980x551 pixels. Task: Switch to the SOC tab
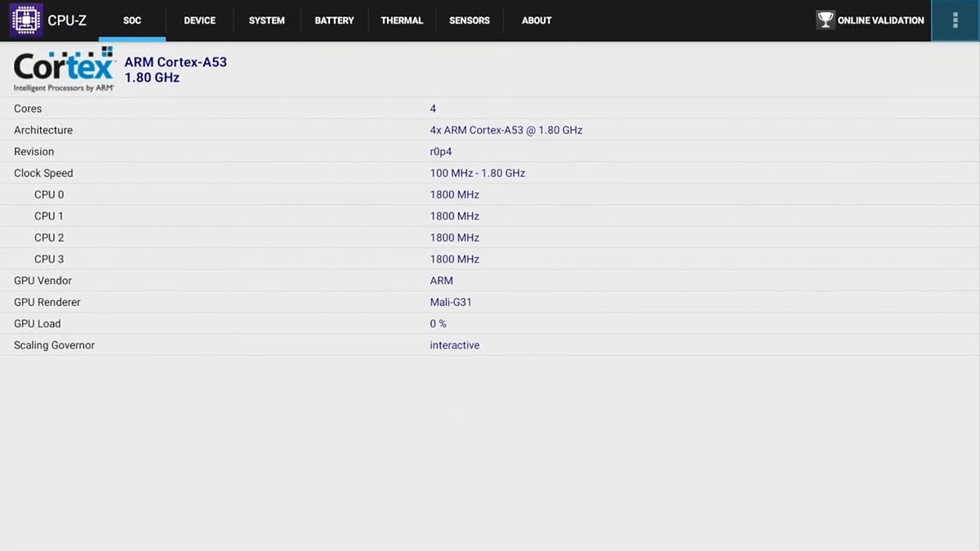click(x=132, y=20)
